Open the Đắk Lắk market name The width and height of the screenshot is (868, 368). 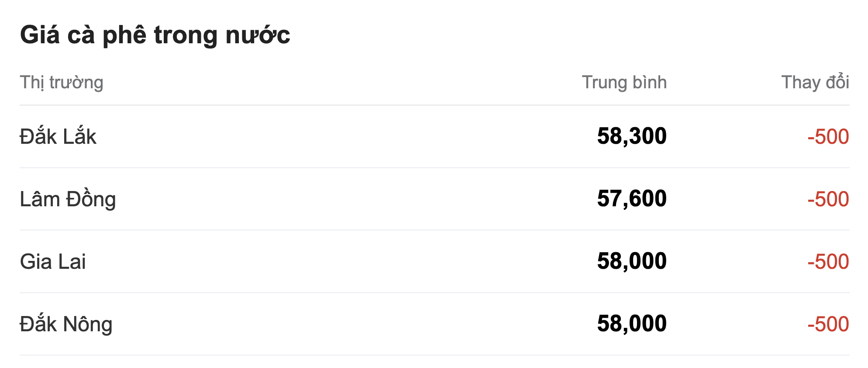(58, 136)
